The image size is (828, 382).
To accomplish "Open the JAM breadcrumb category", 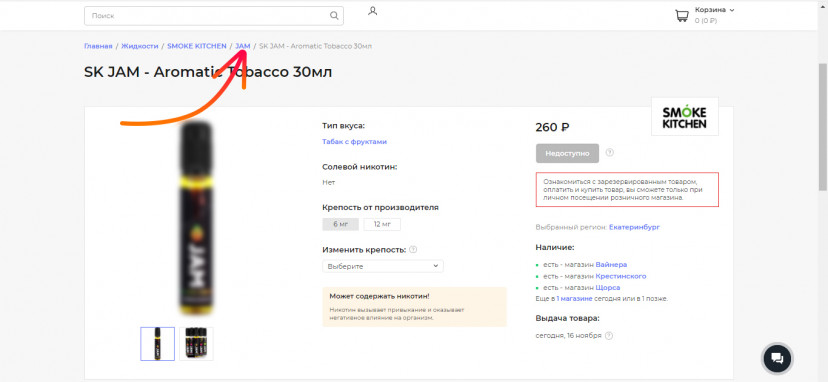I will click(x=242, y=46).
